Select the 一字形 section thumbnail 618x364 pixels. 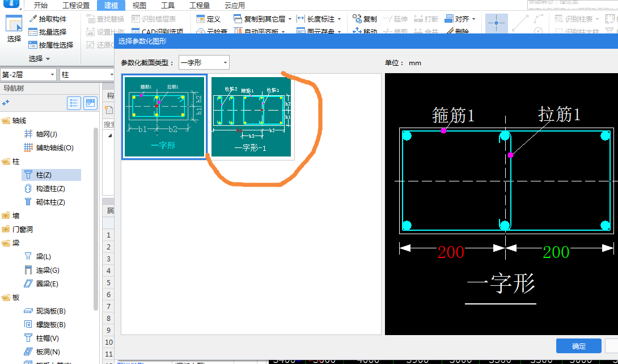point(164,117)
